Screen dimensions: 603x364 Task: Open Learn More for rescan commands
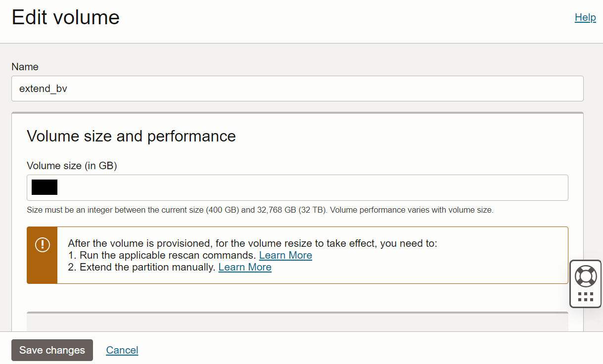pos(285,255)
